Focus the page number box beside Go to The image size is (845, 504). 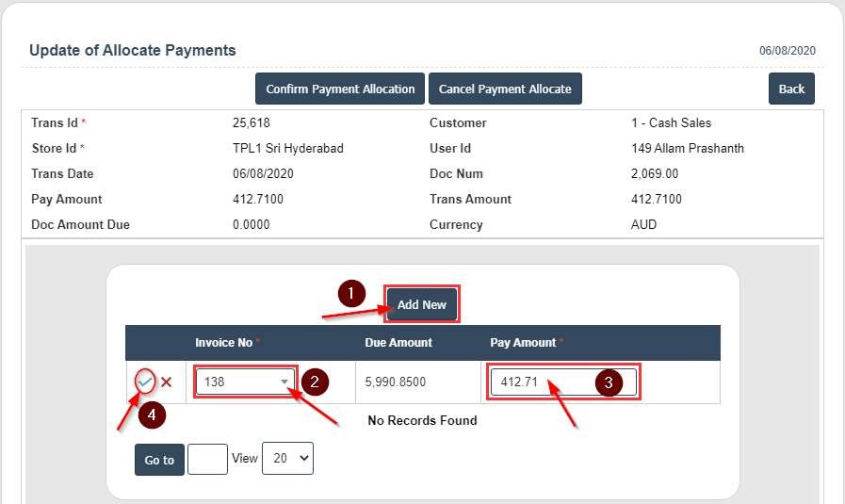coord(207,460)
